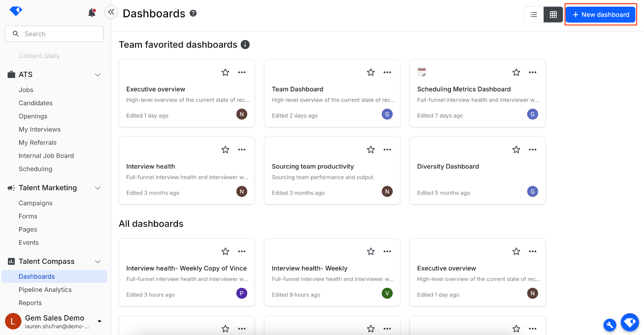644x335 pixels.
Task: Open more options for Interview health card
Action: point(242,150)
